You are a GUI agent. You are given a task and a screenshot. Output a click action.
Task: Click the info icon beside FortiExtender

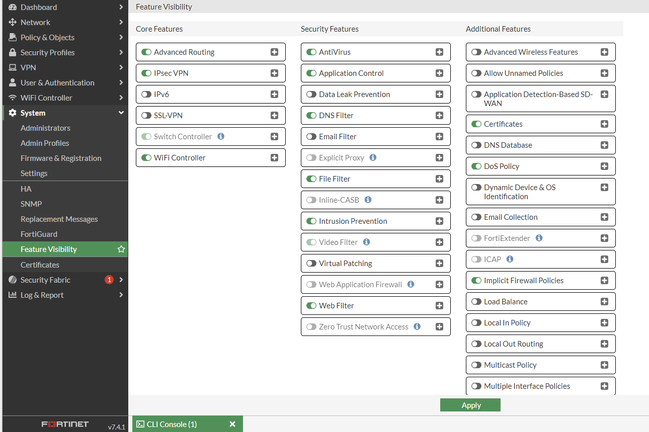click(539, 238)
